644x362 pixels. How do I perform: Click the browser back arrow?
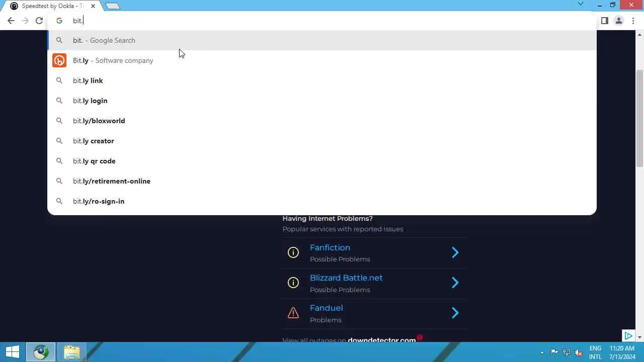pyautogui.click(x=11, y=21)
